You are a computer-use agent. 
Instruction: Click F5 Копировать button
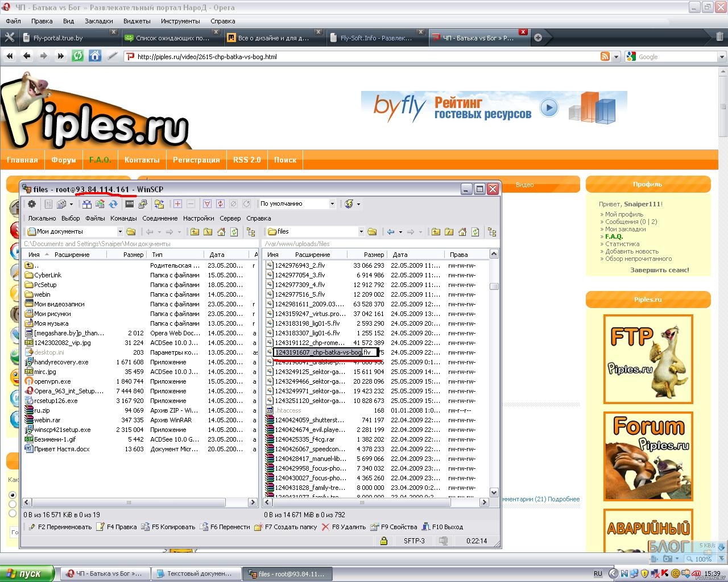[x=168, y=527]
